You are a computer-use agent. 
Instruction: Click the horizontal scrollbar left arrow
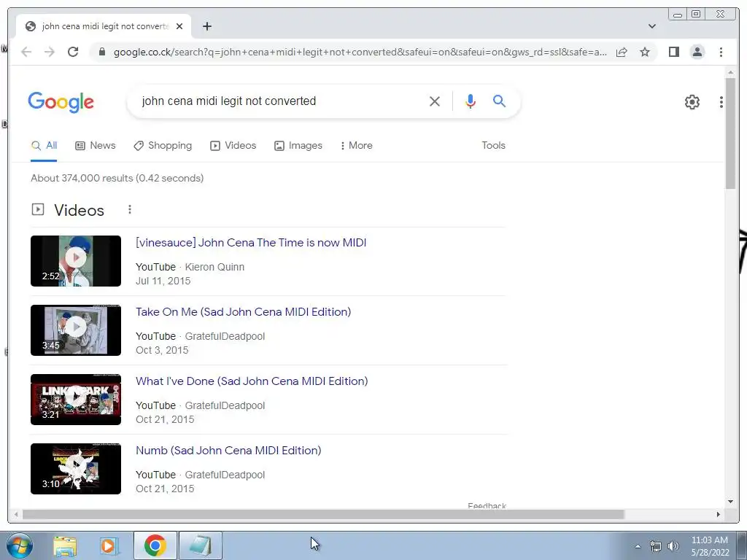pos(16,514)
